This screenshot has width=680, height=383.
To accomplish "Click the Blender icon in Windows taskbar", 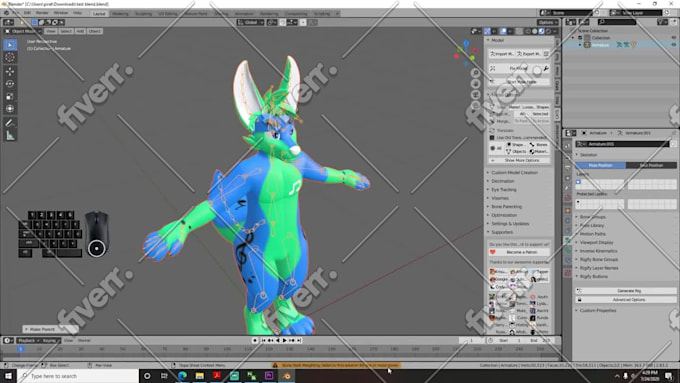I will pos(287,376).
